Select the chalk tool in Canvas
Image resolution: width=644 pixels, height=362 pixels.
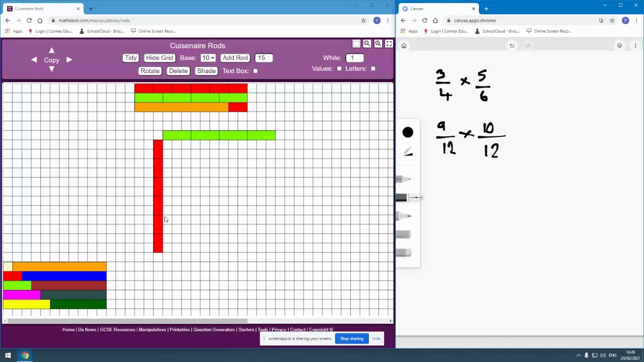pos(404,235)
